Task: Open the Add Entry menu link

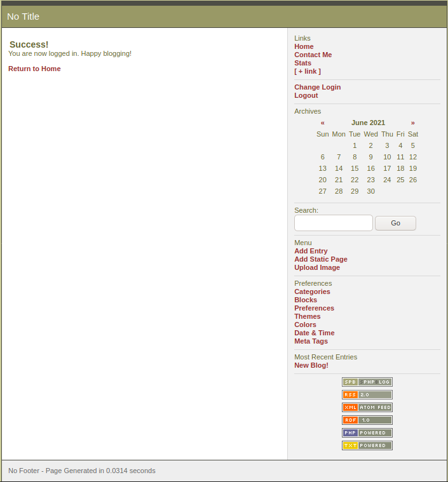Action: (x=311, y=251)
